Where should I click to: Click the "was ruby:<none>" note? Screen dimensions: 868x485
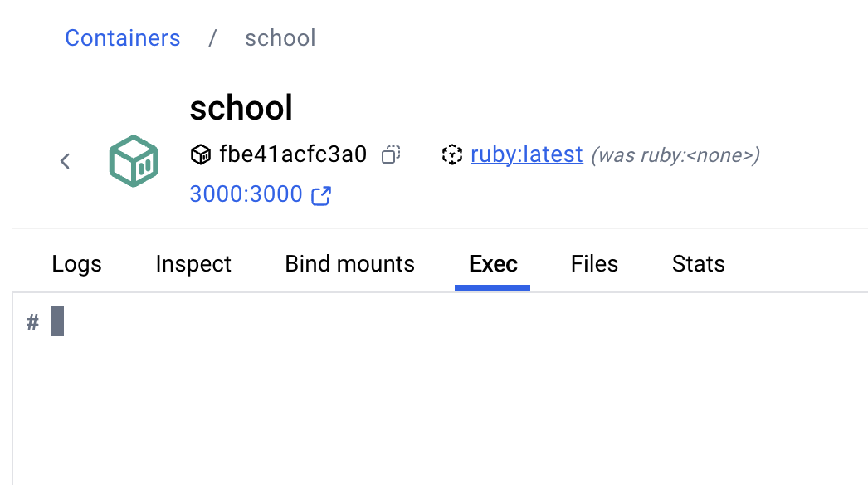[x=675, y=155]
